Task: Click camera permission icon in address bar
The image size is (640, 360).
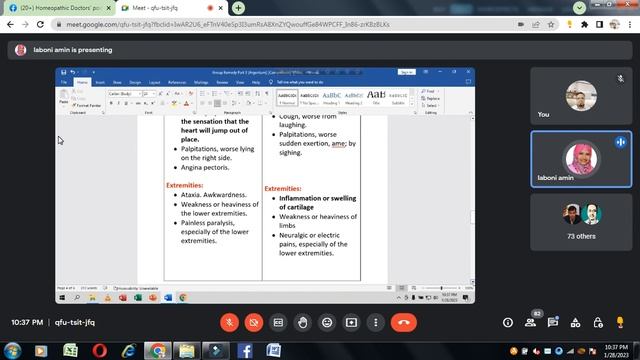Action: pyautogui.click(x=521, y=24)
